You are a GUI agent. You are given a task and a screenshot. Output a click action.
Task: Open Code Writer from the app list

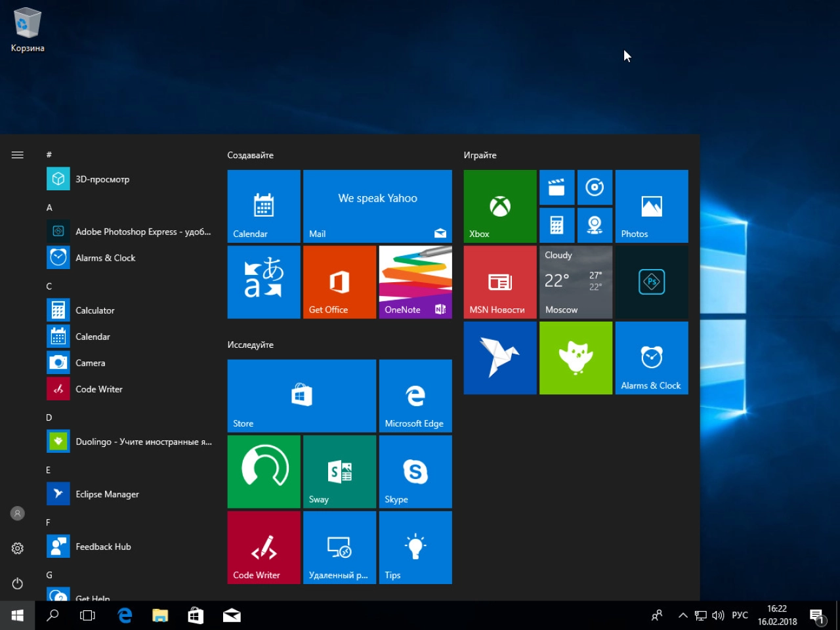[130, 389]
